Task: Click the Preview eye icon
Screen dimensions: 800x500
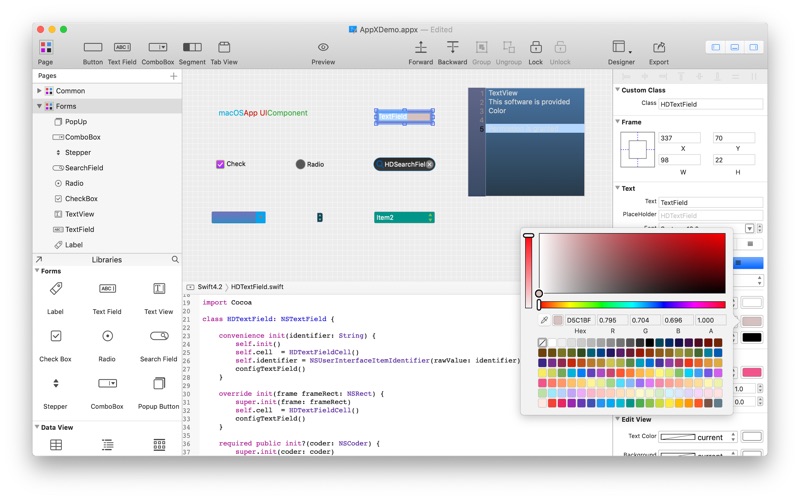Action: [323, 47]
